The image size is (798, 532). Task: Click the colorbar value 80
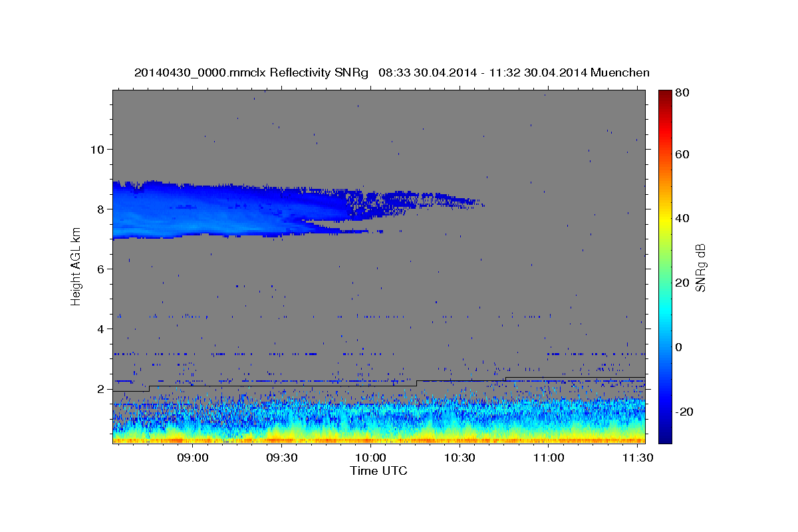pyautogui.click(x=682, y=93)
